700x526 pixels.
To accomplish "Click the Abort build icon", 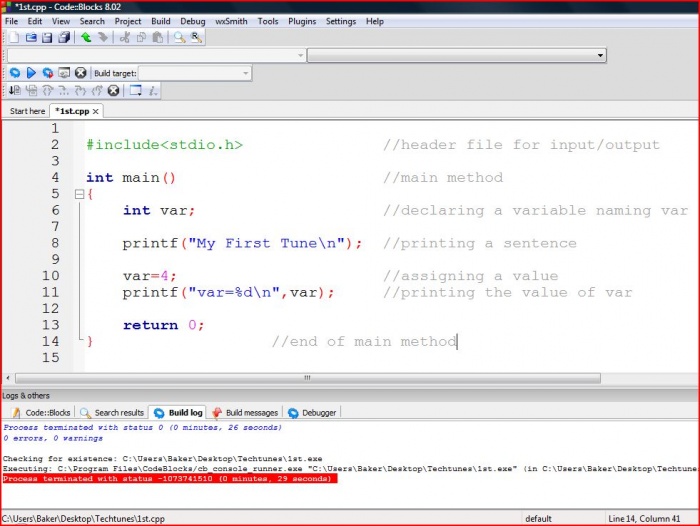I will (x=80, y=73).
